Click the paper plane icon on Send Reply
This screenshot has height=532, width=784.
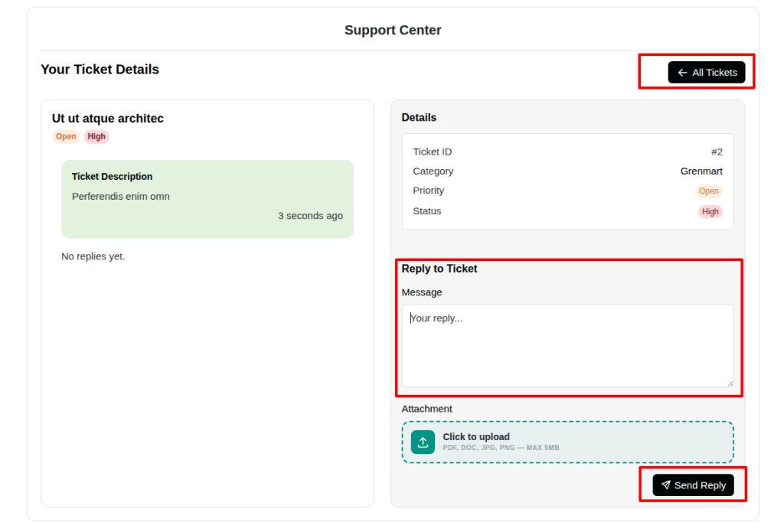(665, 485)
